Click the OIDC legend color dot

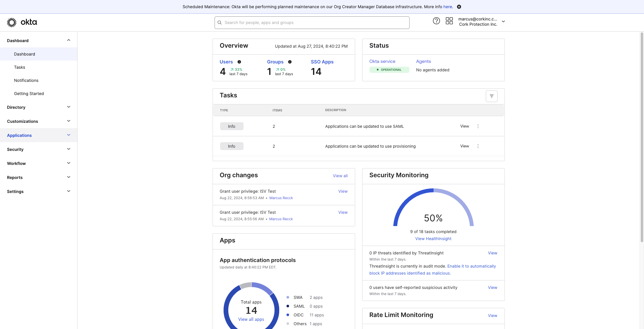click(x=288, y=315)
